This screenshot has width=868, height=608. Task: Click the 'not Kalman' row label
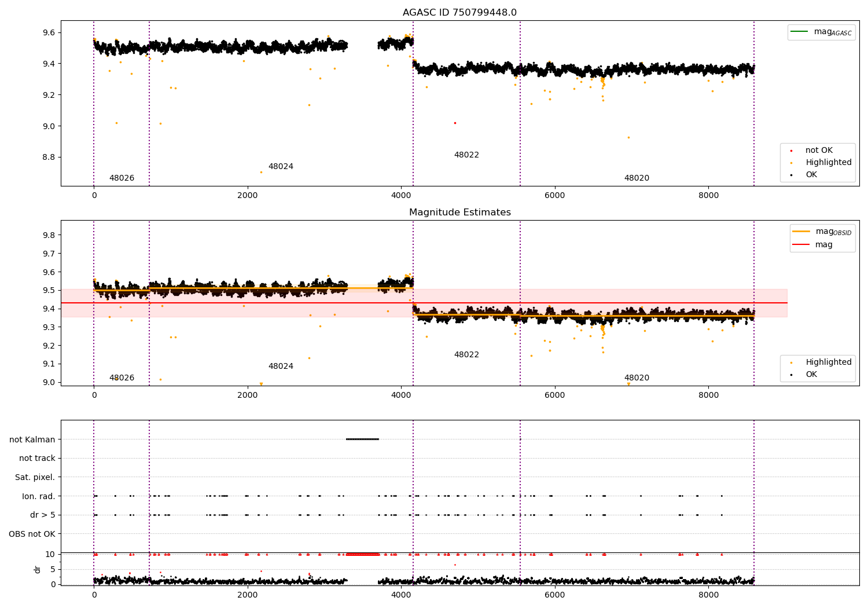point(32,440)
